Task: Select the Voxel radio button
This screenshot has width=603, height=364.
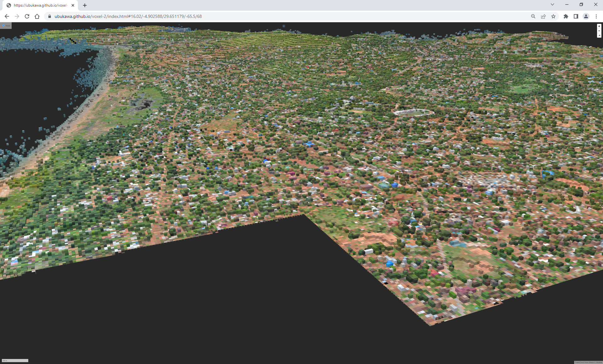Action: tap(3, 25)
